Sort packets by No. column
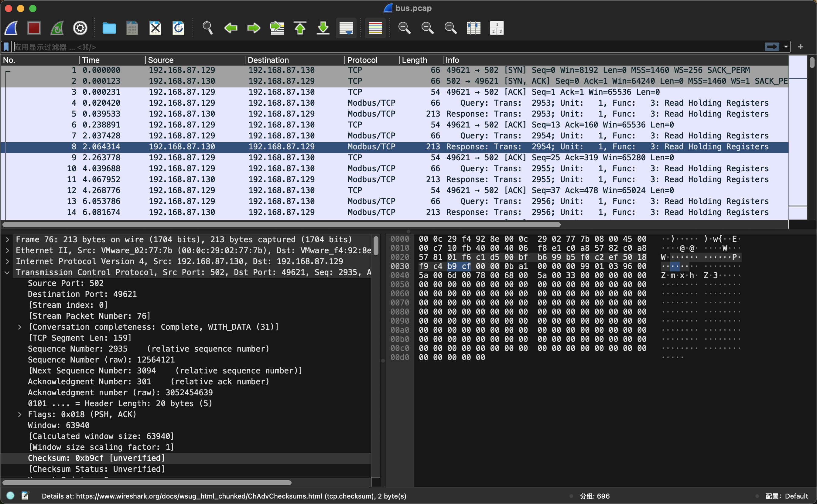817x504 pixels. click(40, 60)
